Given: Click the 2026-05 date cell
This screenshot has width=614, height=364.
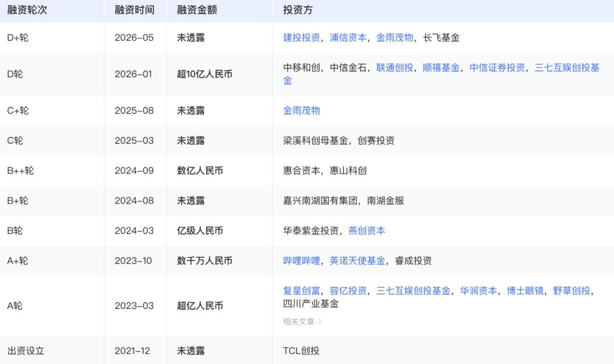Looking at the screenshot, I should (134, 37).
